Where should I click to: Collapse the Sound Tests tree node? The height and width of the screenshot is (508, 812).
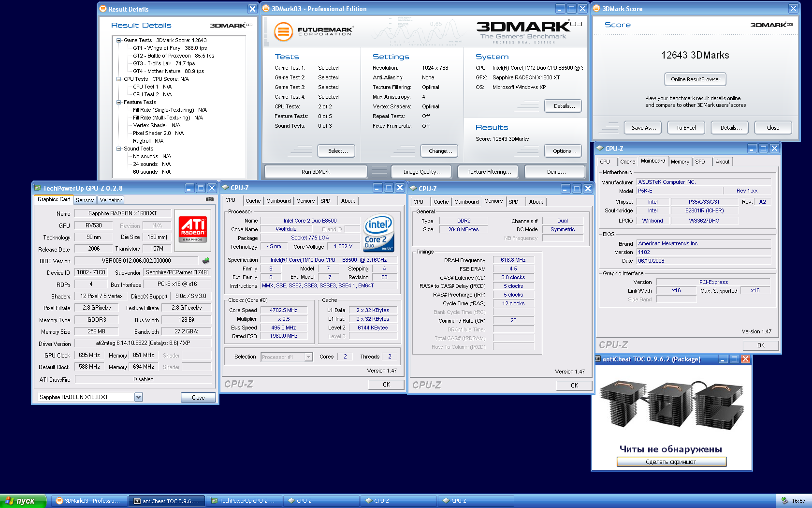pyautogui.click(x=118, y=149)
